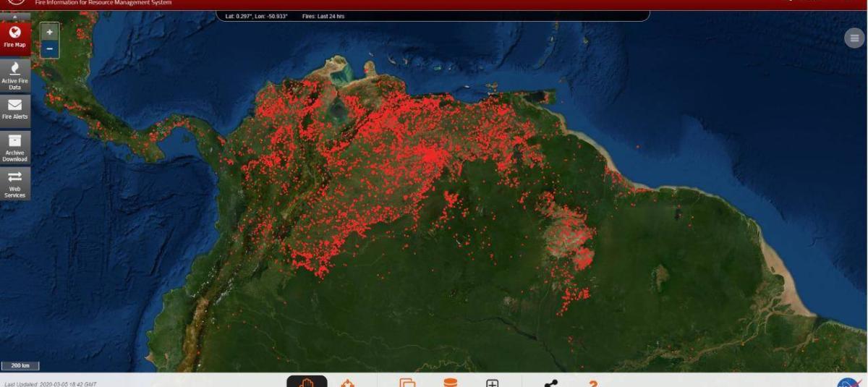Click the 200 km scale bar

click(20, 366)
